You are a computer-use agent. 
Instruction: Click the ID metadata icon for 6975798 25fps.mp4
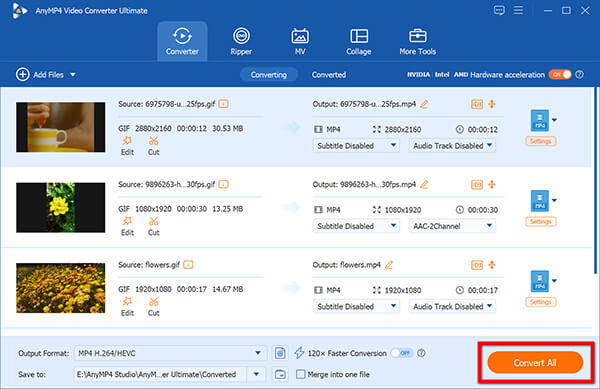click(x=477, y=104)
